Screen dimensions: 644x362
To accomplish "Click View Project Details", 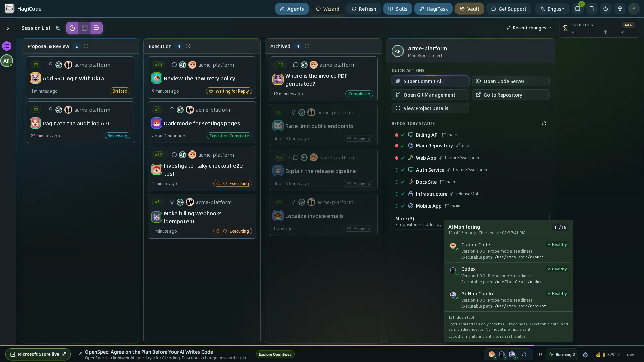I will click(x=430, y=108).
